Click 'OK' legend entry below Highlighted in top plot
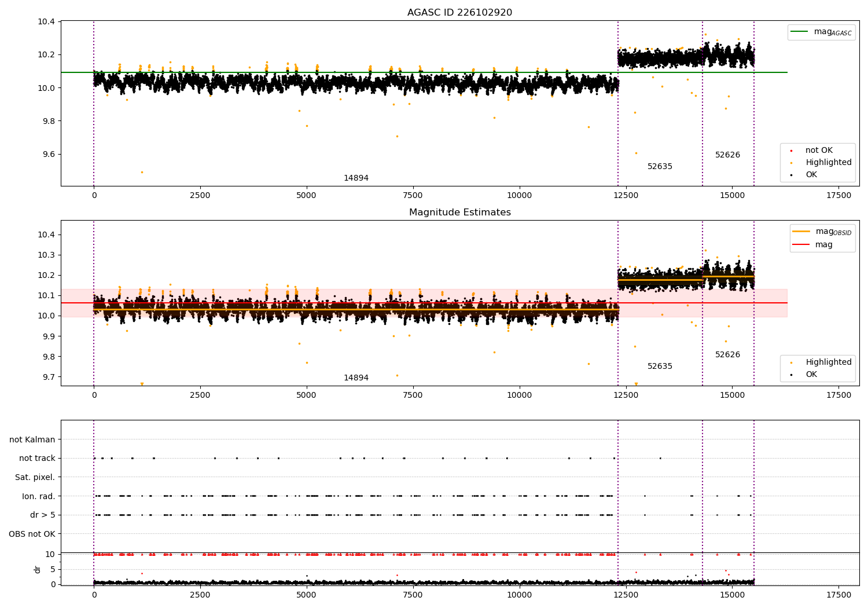This screenshot has height=608, width=868. tap(811, 175)
